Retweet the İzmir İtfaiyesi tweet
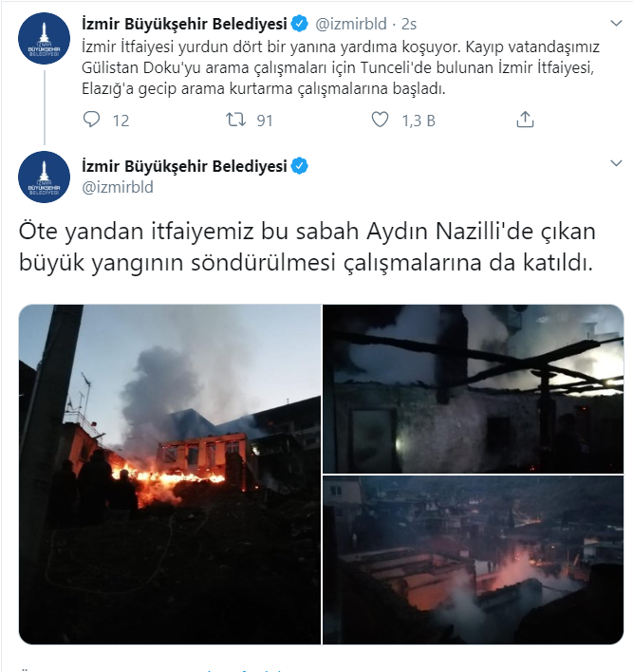 (235, 120)
